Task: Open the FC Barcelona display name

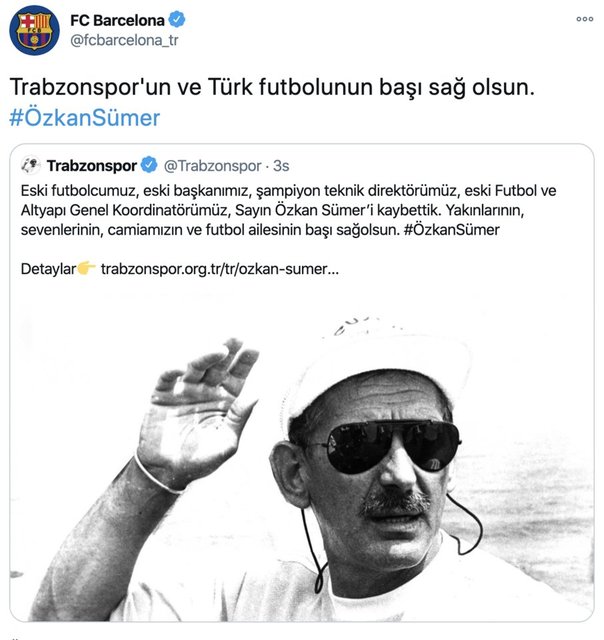Action: [x=117, y=20]
